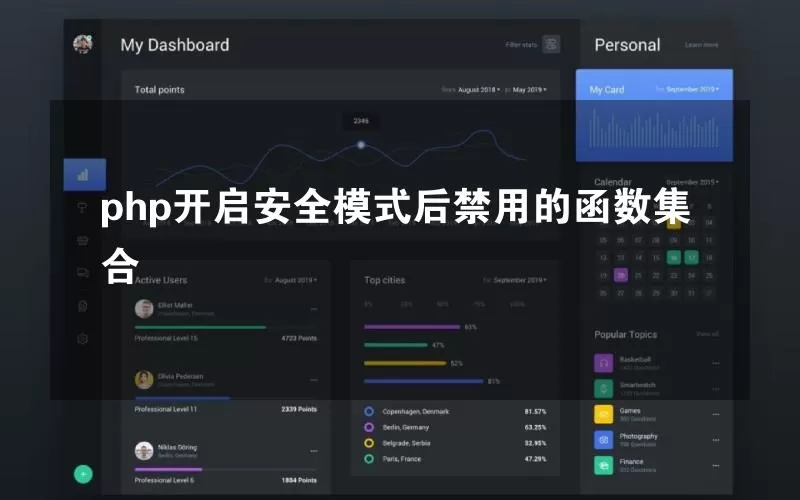Open more options for Games topic
The width and height of the screenshot is (800, 500).
(716, 414)
